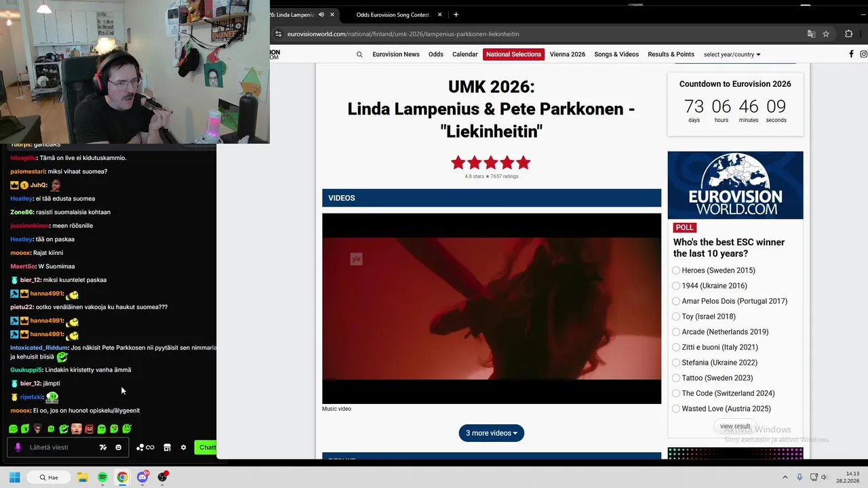Open OBS Studio from the taskbar
Image resolution: width=868 pixels, height=488 pixels.
coord(162,477)
